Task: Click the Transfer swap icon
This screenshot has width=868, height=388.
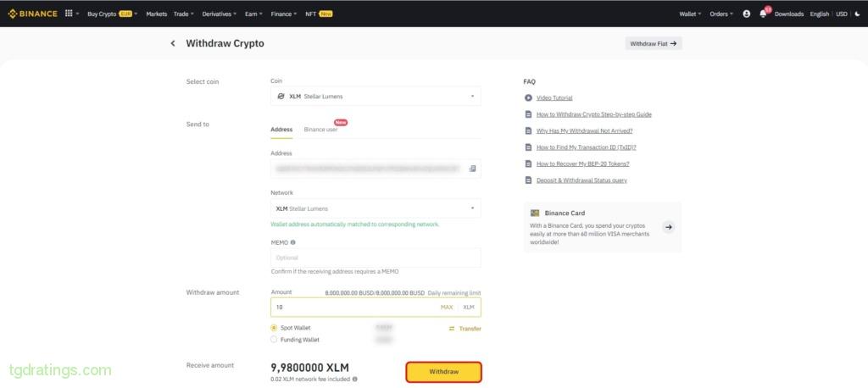Action: 452,329
